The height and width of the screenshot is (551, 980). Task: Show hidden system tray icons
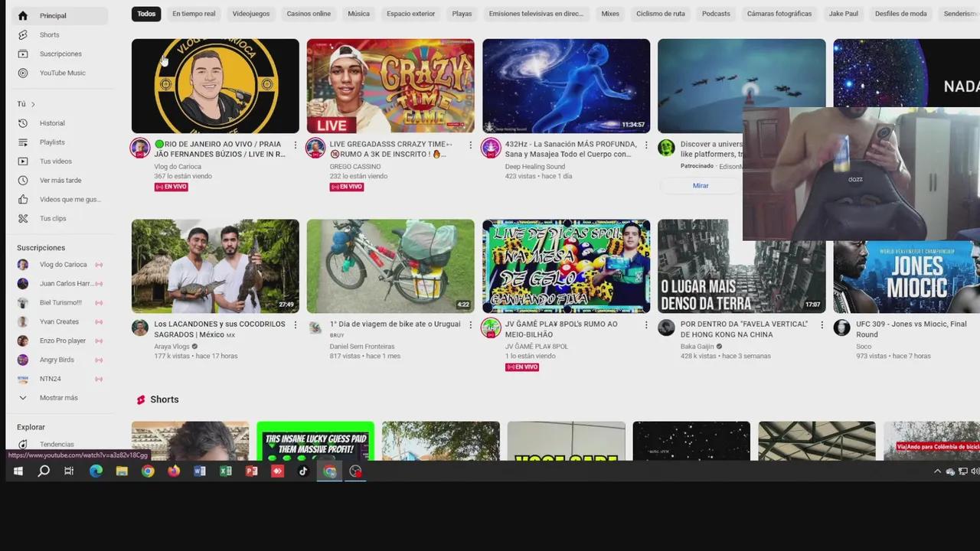click(x=937, y=471)
